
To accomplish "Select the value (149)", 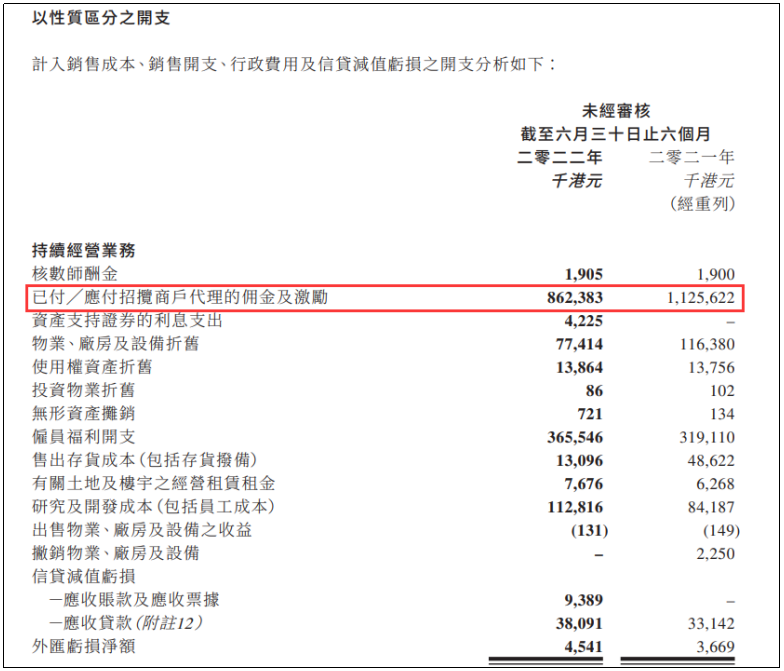I will [722, 530].
